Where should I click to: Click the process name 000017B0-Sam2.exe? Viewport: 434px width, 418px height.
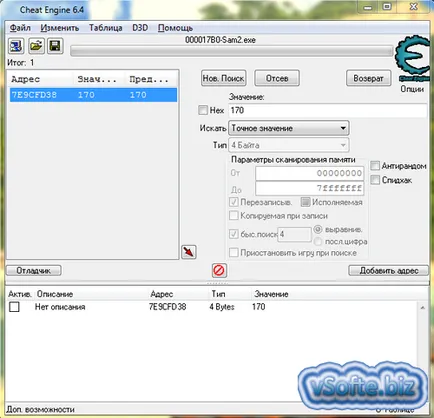[220, 40]
